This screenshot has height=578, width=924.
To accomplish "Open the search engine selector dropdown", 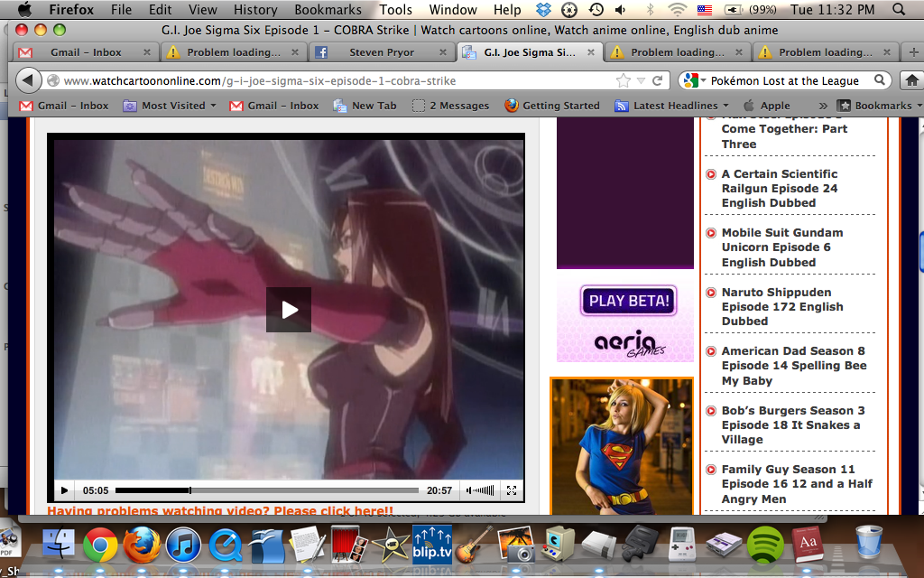I will [694, 80].
